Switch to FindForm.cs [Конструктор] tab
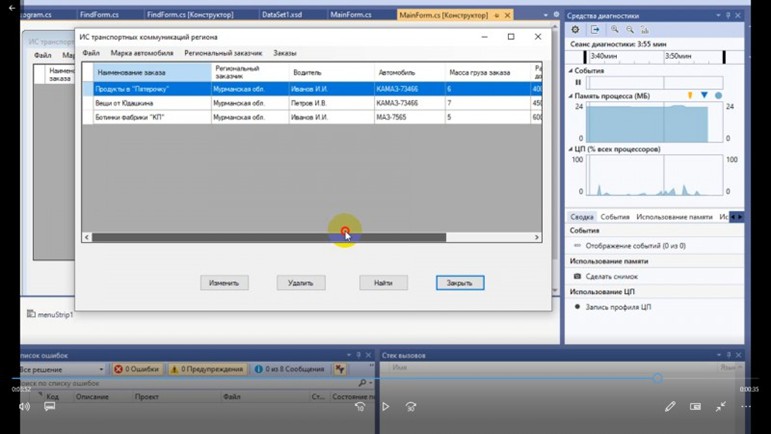 click(x=190, y=15)
